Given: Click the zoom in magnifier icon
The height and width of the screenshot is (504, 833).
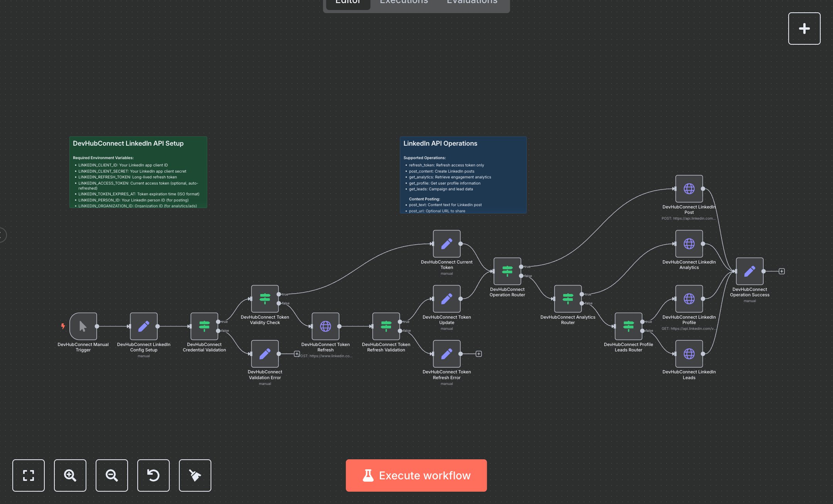Looking at the screenshot, I should (70, 475).
